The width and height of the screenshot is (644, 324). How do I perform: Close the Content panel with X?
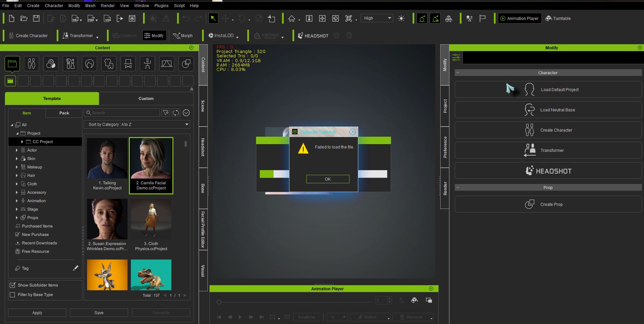tap(191, 48)
